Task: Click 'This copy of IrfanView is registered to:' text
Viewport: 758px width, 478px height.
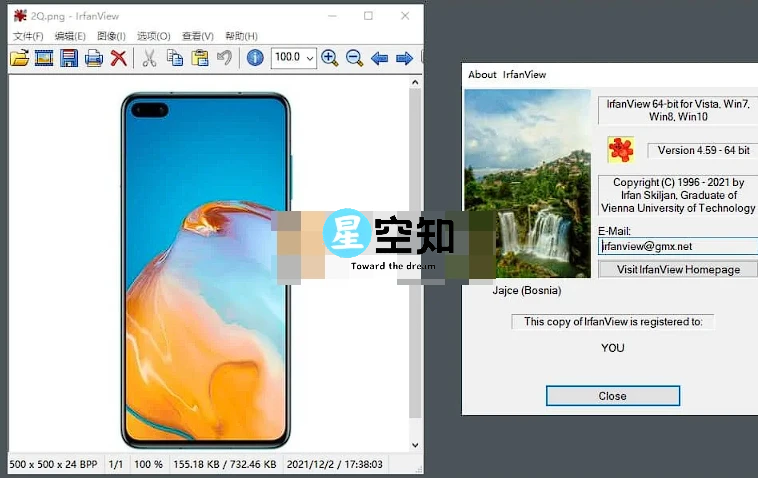Action: [613, 321]
